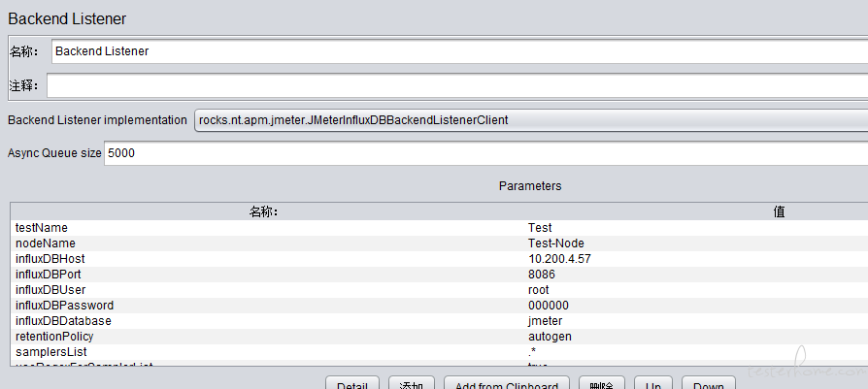This screenshot has height=389, width=868.
Task: Select the influxDBPassword value 000000
Action: click(548, 306)
